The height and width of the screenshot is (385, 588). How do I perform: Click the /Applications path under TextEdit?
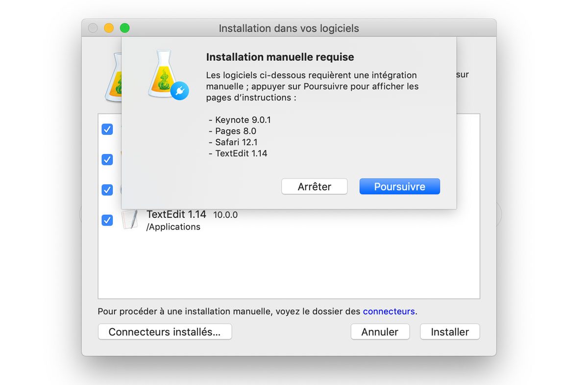[173, 227]
